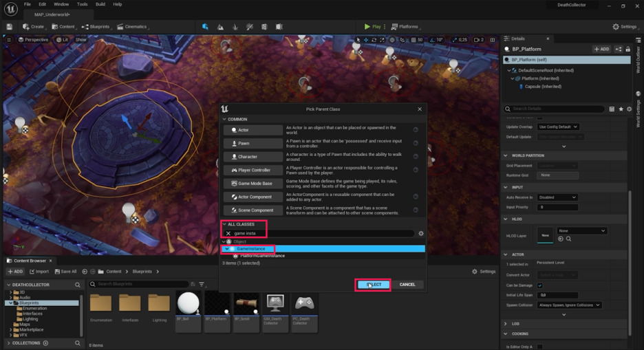Image resolution: width=644 pixels, height=350 pixels.
Task: Toggle Is Editor Only Actor checkbox
Action: click(x=540, y=347)
